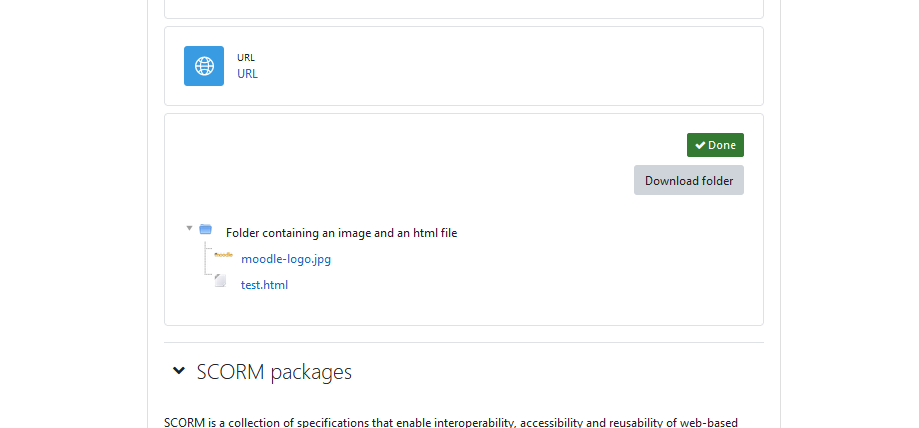Click the SCORM description paragraph text
Screen dimensions: 919x428
[x=451, y=422]
